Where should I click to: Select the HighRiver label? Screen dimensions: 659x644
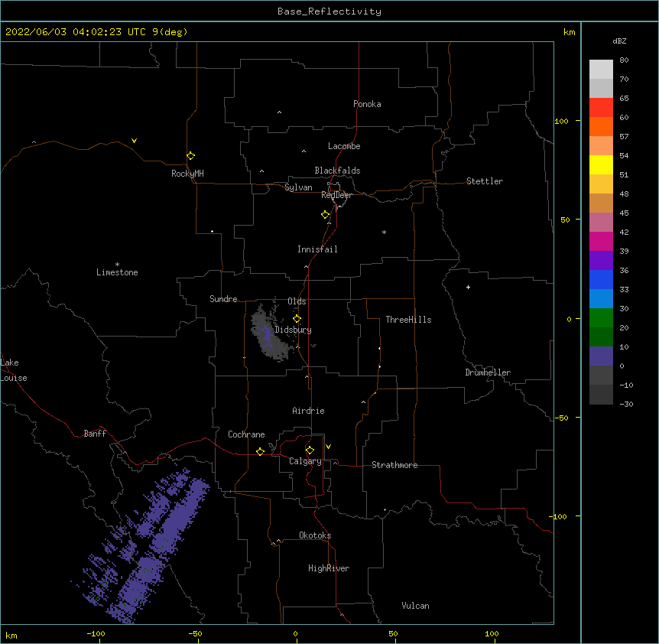click(329, 568)
